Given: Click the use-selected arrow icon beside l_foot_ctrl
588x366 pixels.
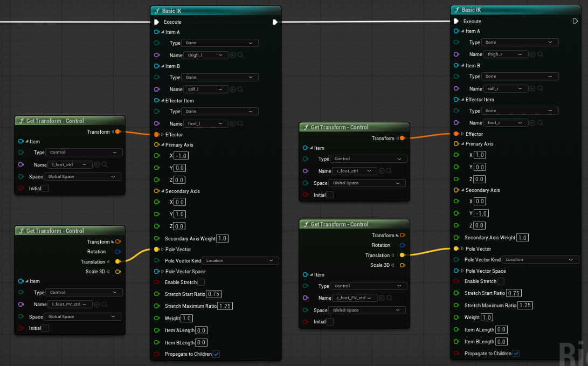Looking at the screenshot, I should click(97, 164).
